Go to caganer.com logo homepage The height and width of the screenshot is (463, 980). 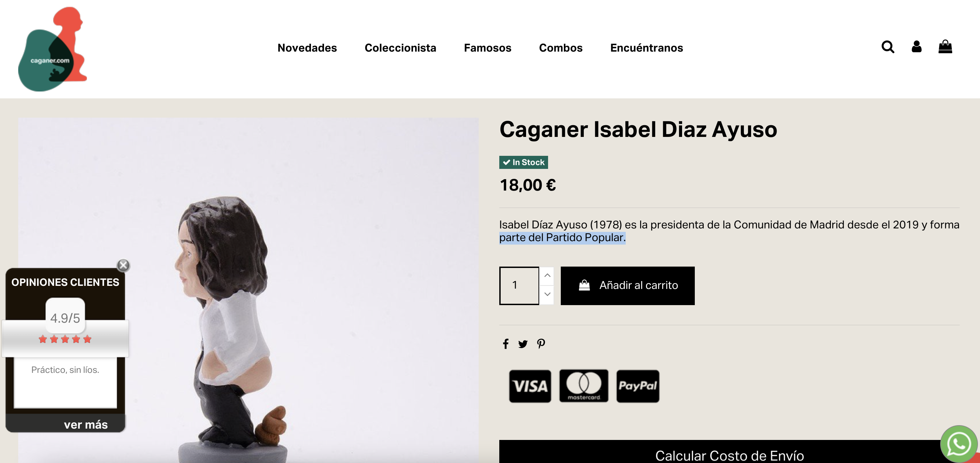point(53,49)
